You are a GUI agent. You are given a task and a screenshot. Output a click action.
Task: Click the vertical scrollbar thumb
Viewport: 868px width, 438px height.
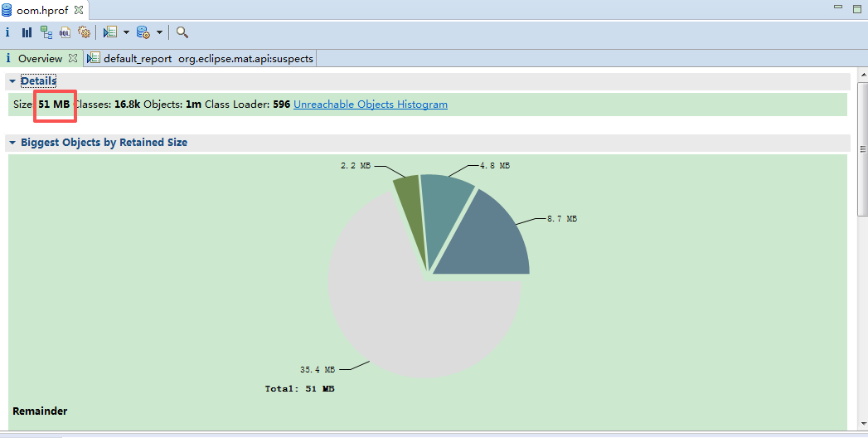[862, 148]
